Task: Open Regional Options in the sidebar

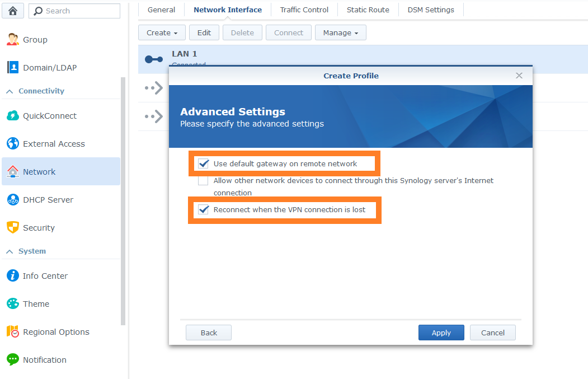Action: click(61, 332)
